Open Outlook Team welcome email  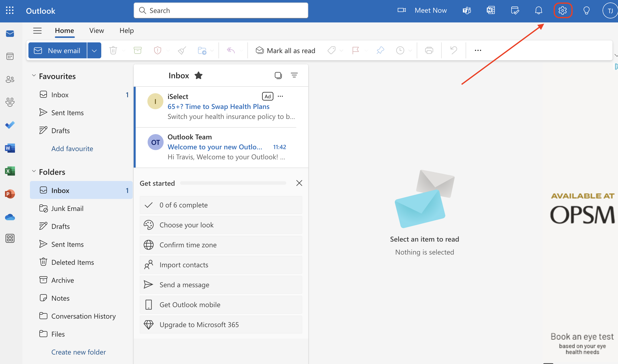coord(221,147)
